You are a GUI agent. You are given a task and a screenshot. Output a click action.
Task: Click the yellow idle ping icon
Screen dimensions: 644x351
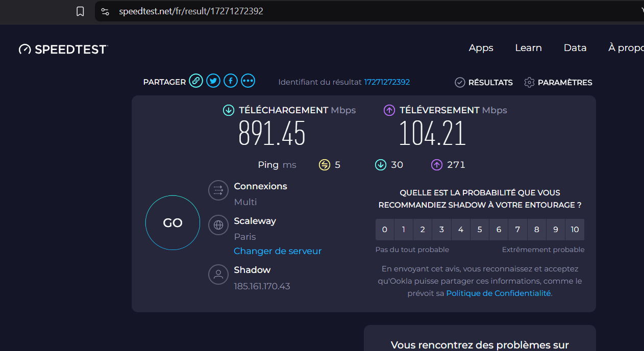pyautogui.click(x=325, y=165)
